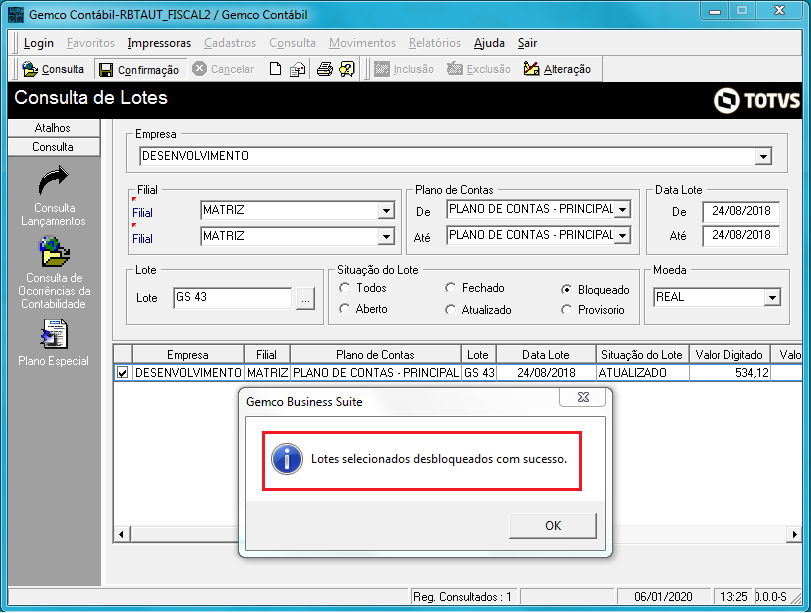This screenshot has width=811, height=613.
Task: Click the Exclusão toolbar icon
Action: coord(455,69)
